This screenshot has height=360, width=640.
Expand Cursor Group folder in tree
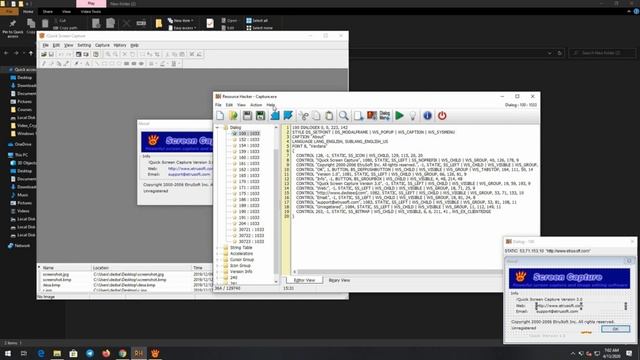218,260
